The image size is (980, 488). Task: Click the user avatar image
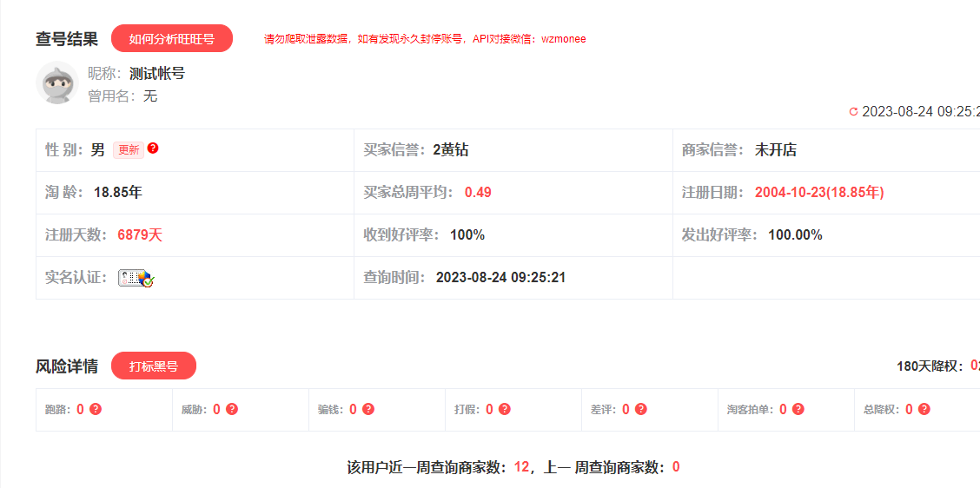[56, 82]
